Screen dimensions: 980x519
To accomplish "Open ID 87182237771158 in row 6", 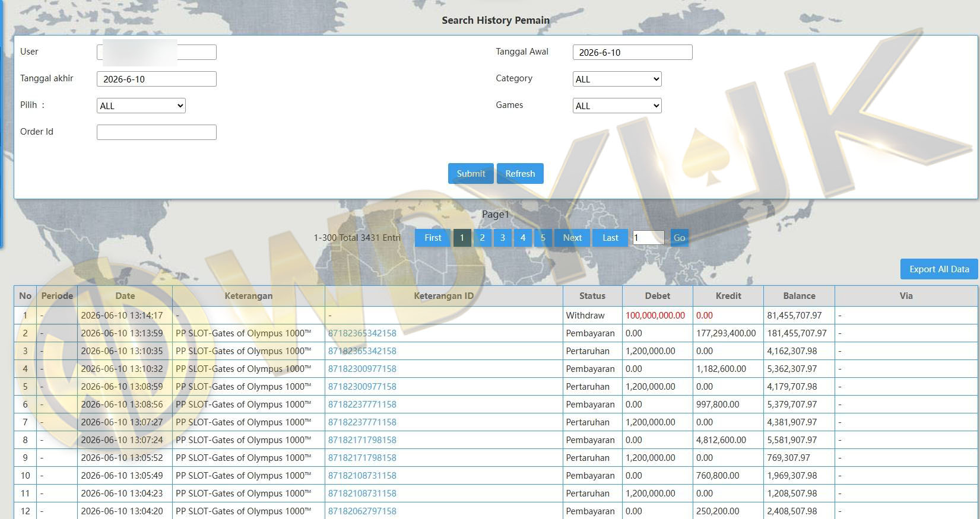I will (362, 405).
